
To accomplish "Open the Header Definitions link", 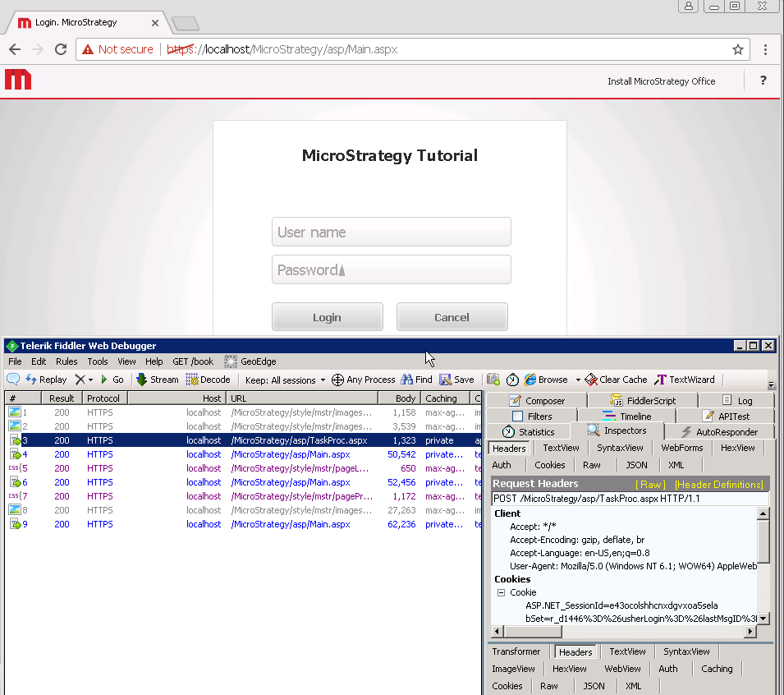I will point(718,485).
